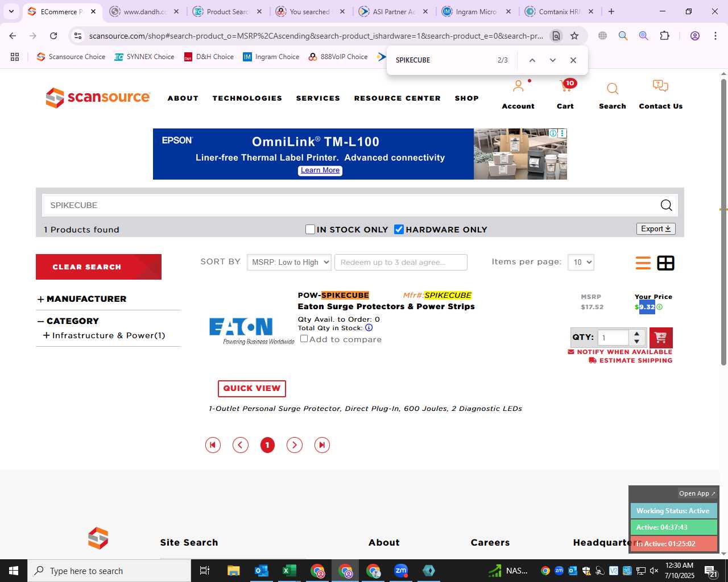Click Open App in status widget

point(697,493)
